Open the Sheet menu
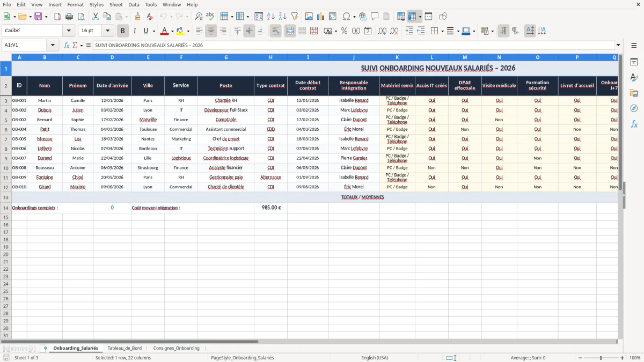 tap(116, 4)
